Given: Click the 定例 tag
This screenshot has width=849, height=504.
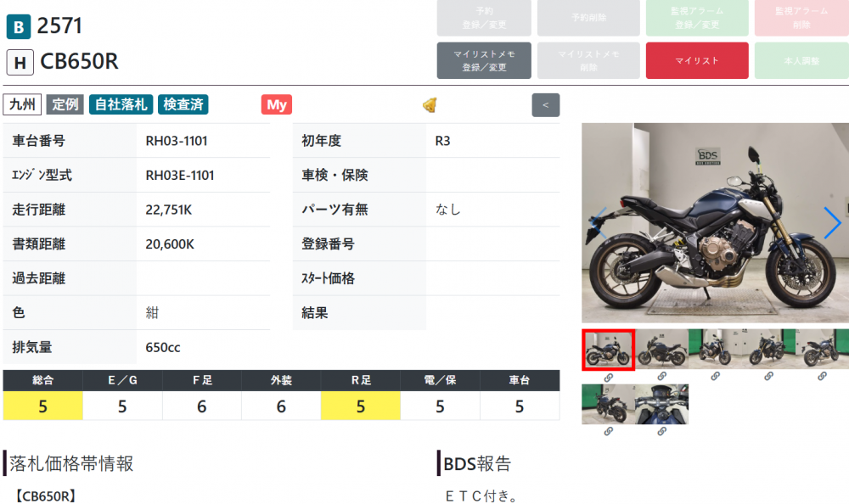Looking at the screenshot, I should pyautogui.click(x=65, y=104).
